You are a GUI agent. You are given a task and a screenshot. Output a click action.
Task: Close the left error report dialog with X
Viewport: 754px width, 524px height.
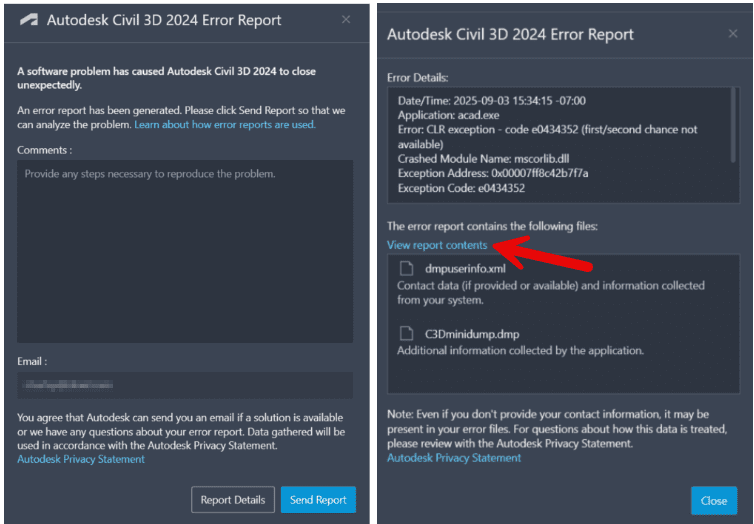pos(346,20)
